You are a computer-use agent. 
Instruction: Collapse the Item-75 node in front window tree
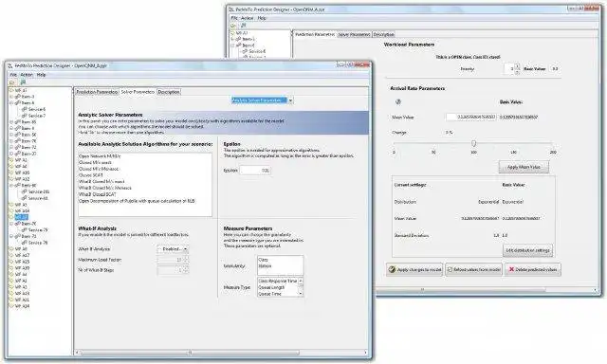click(11, 224)
